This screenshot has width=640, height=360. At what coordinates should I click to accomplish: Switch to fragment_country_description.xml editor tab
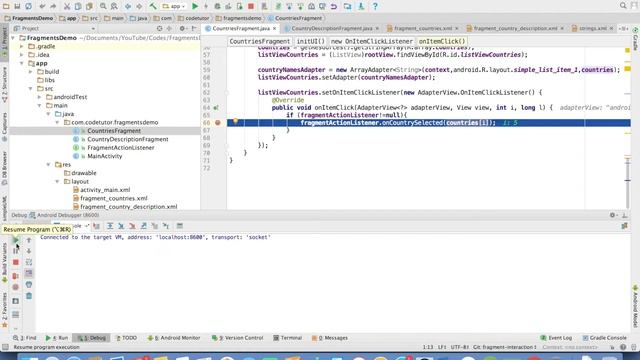[x=515, y=28]
